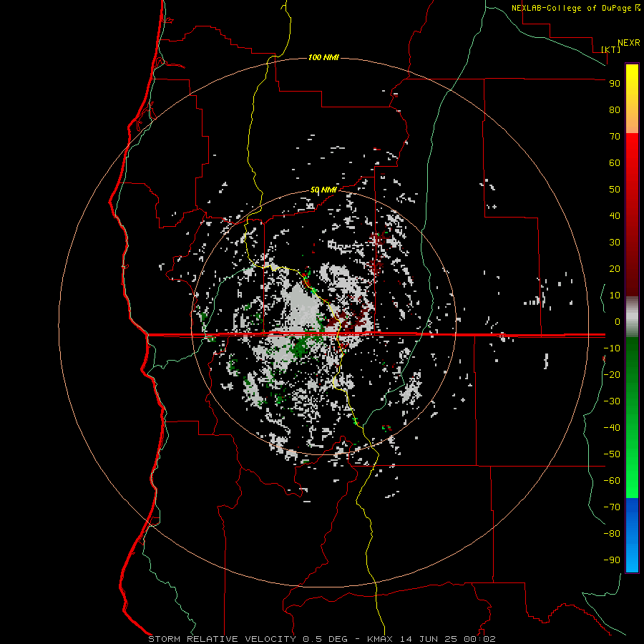Screen dimensions: 644x644
Task: Click the 40 value on velocity scale
Action: click(615, 216)
